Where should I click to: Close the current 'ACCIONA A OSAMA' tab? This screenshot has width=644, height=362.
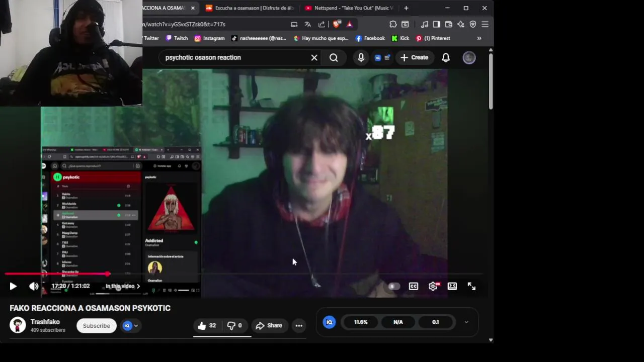click(x=193, y=8)
